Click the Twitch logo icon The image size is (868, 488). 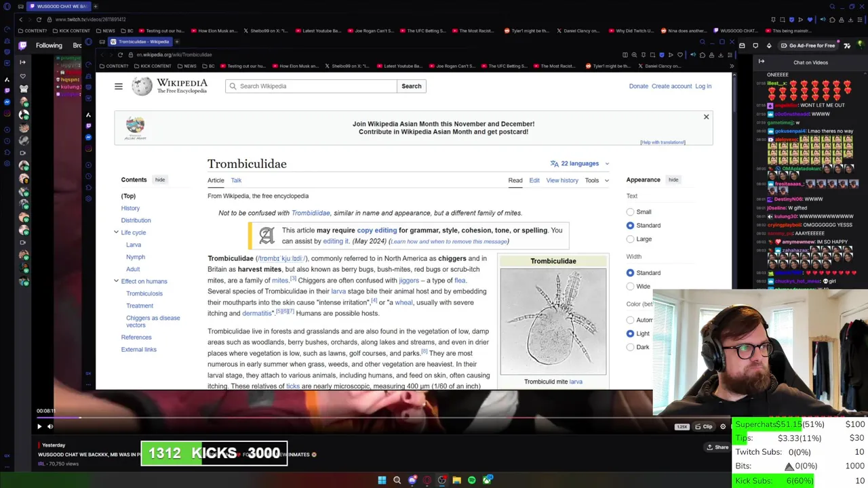(22, 45)
